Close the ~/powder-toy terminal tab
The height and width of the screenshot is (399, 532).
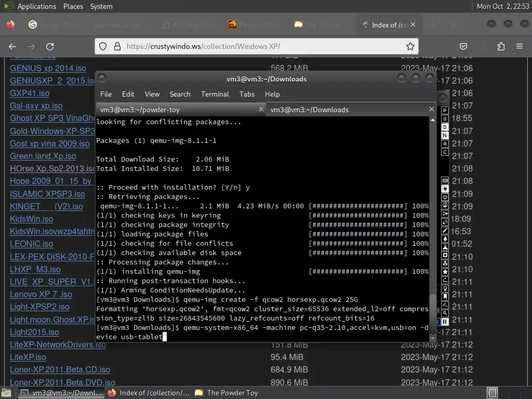pyautogui.click(x=261, y=109)
